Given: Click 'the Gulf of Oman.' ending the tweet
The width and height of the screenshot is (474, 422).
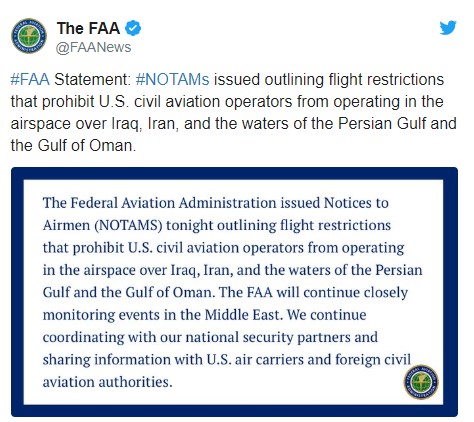Looking at the screenshot, I should pyautogui.click(x=73, y=145).
